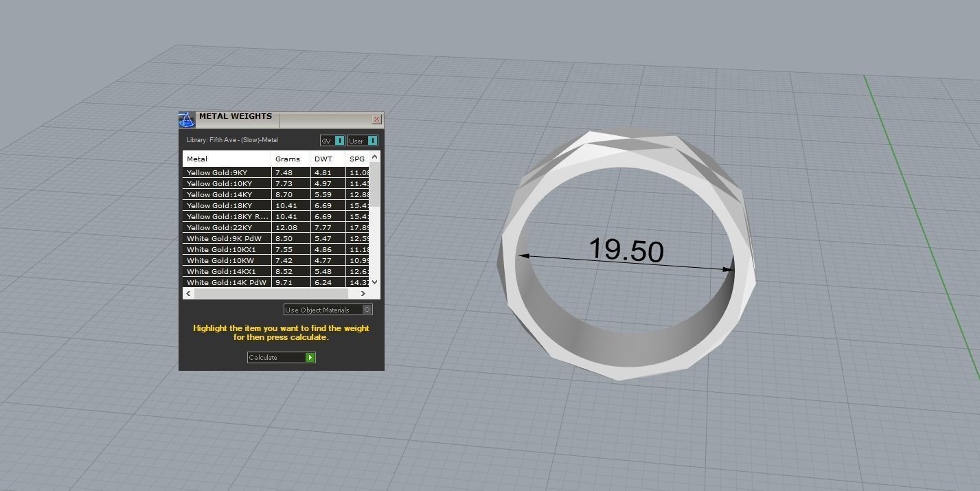The width and height of the screenshot is (980, 491).
Task: Click the 6.24 DWT cell
Action: pyautogui.click(x=328, y=282)
